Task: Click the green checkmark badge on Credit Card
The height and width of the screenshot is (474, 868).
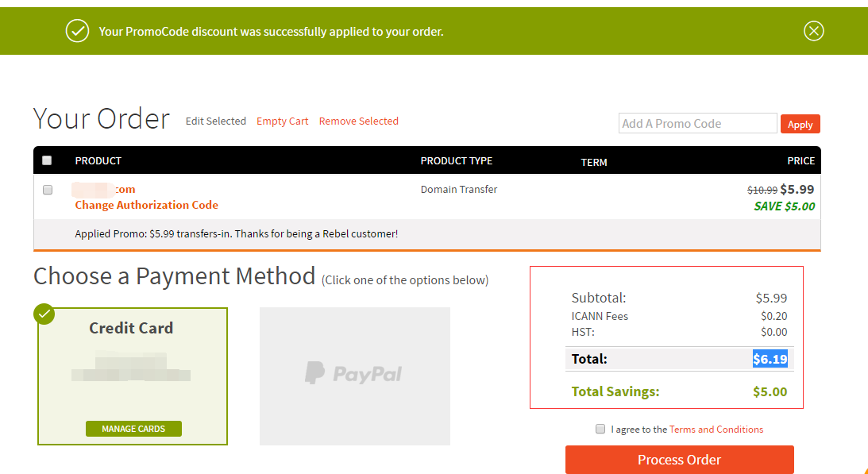Action: pos(44,314)
